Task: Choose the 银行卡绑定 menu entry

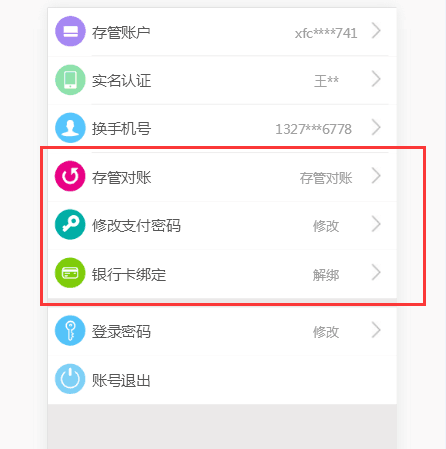Action: point(129,275)
